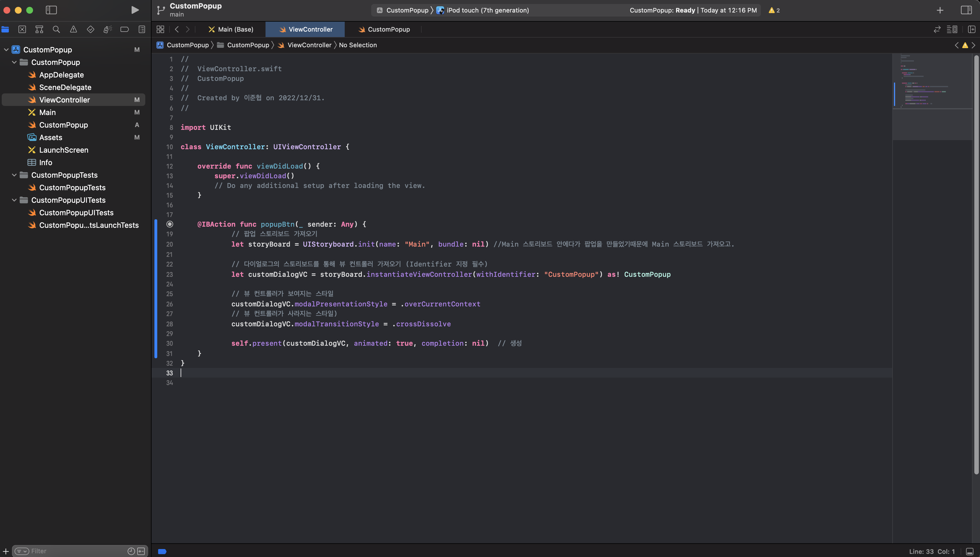Open the Find navigator magnifier icon
The image size is (980, 557).
tap(56, 29)
